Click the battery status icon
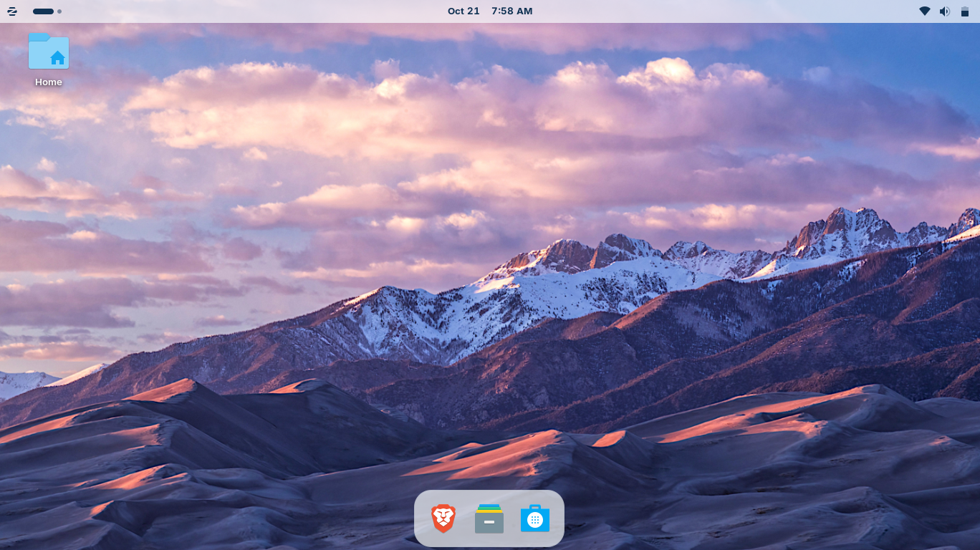Viewport: 980px width, 550px height. 965,11
